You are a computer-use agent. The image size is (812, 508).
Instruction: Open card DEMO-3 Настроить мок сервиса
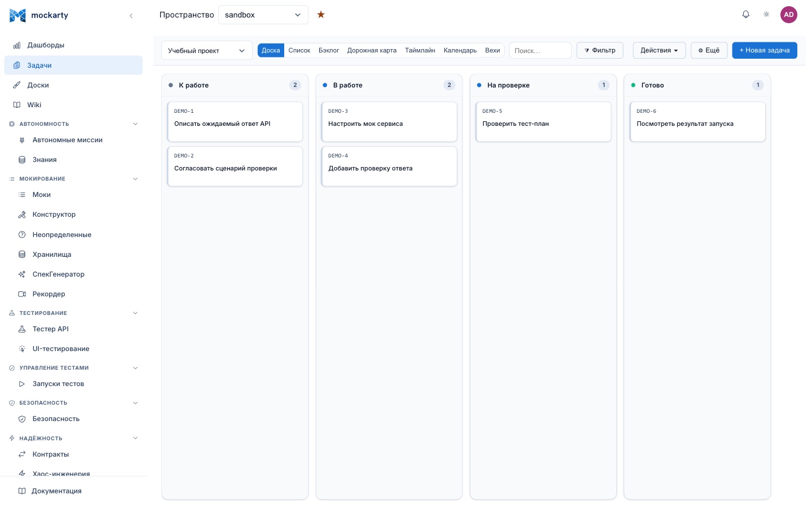point(389,121)
